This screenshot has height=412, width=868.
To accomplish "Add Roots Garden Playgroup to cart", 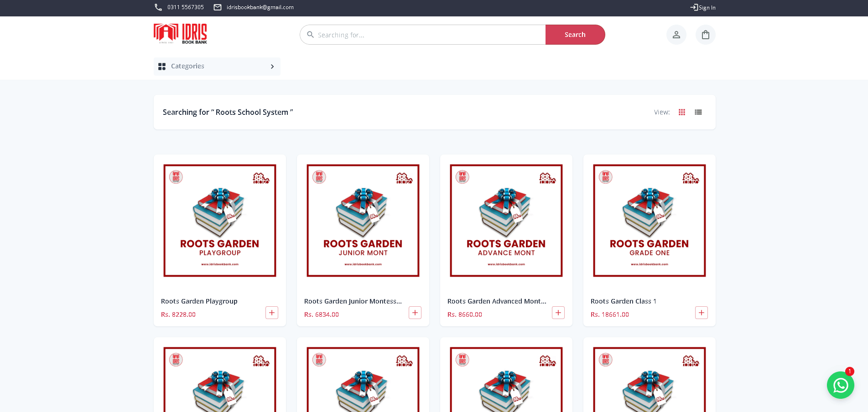I will [x=272, y=313].
